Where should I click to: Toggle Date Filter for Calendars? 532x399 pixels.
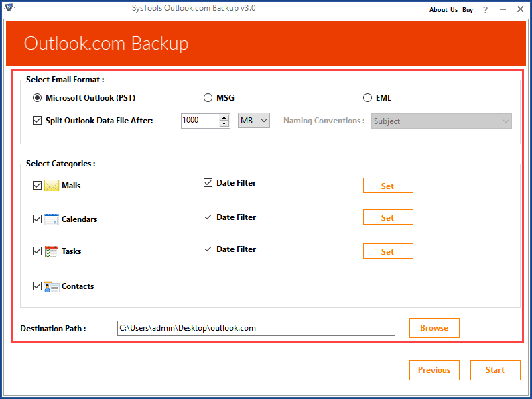pyautogui.click(x=208, y=217)
